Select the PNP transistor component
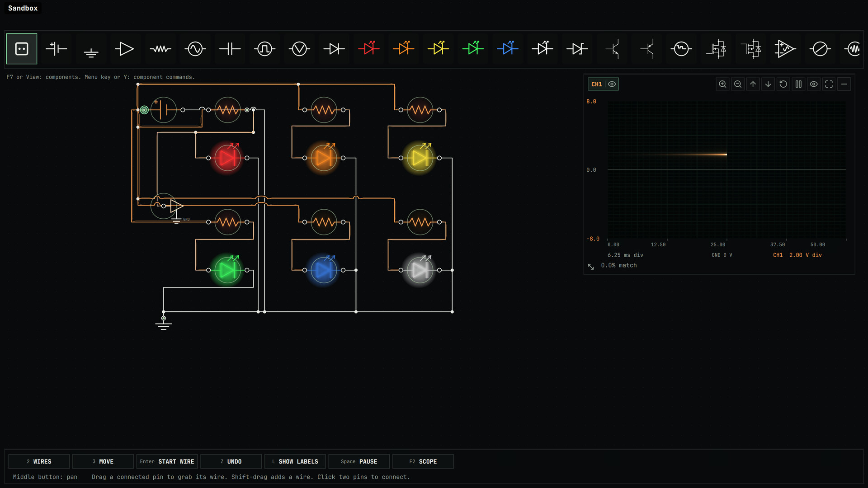 [647, 49]
